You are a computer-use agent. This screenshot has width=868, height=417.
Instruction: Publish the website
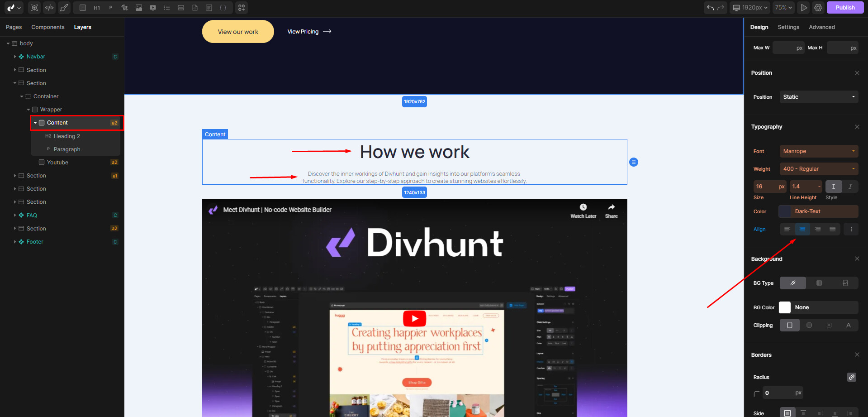pyautogui.click(x=845, y=8)
